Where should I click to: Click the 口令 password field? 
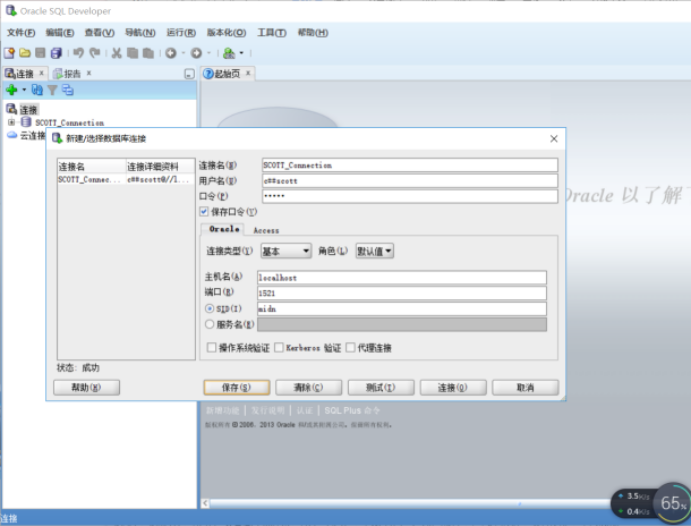click(410, 196)
